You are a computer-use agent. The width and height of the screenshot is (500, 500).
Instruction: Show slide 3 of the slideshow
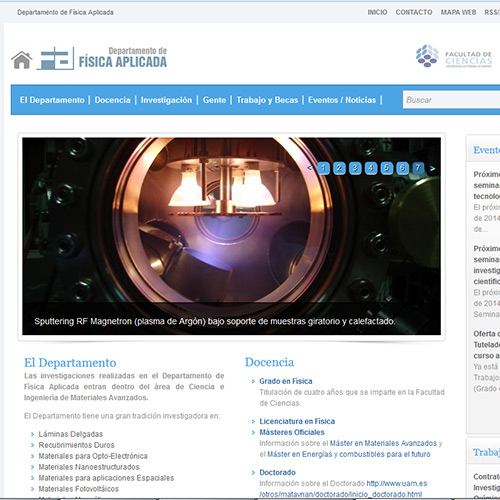355,168
